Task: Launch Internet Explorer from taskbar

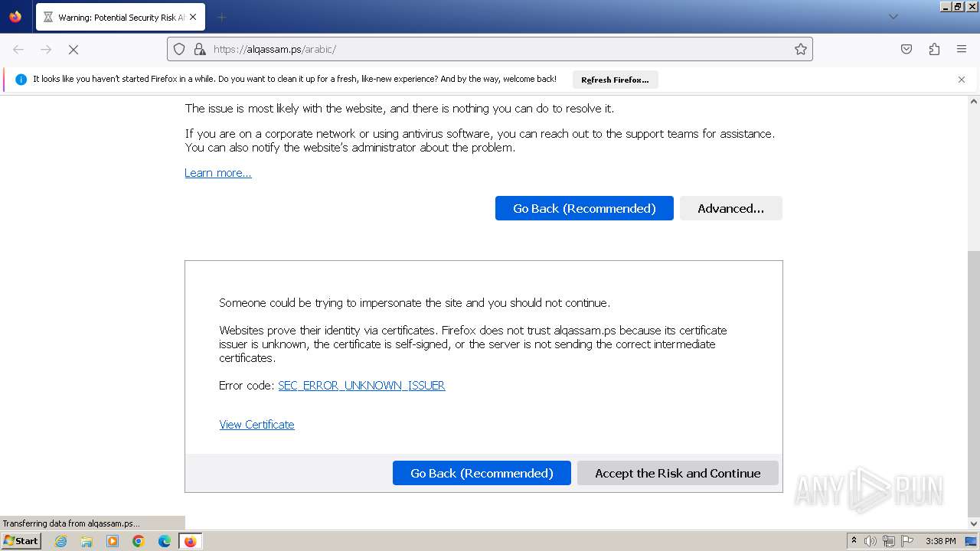Action: (61, 541)
